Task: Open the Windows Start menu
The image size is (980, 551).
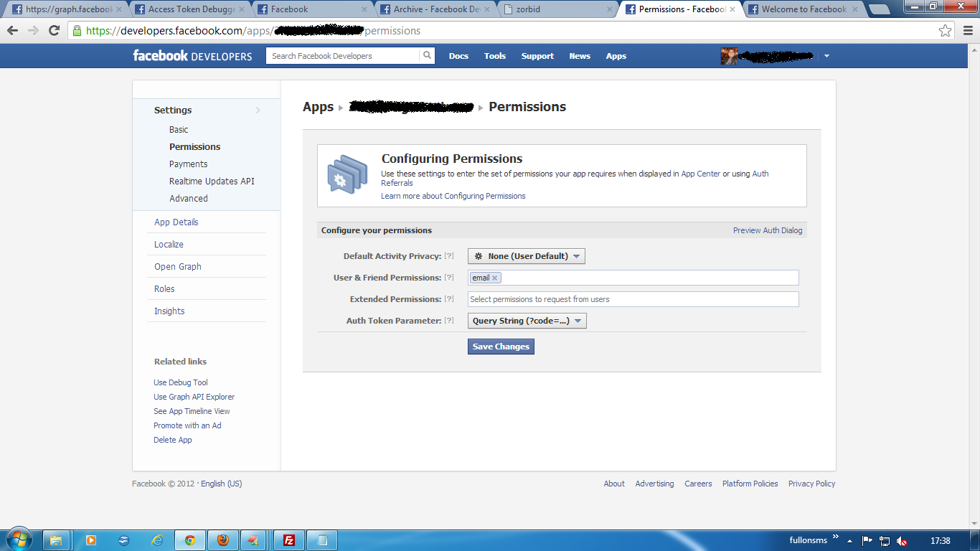Action: (x=18, y=540)
